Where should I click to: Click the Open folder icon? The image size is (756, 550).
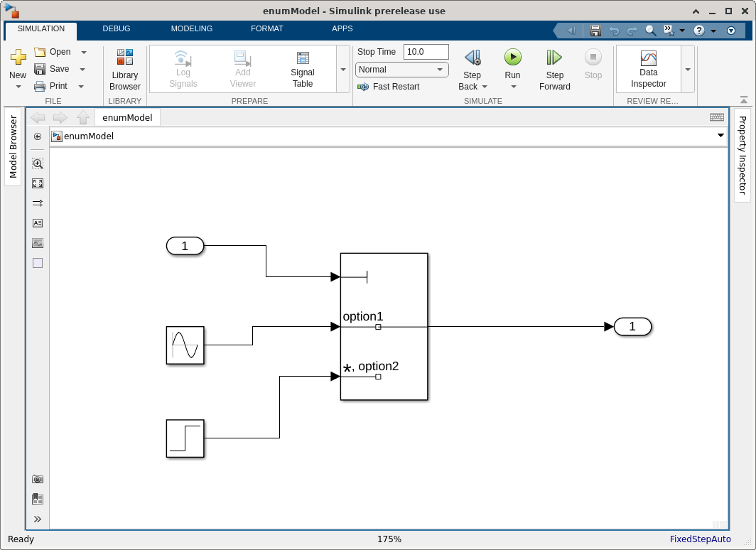[40, 52]
